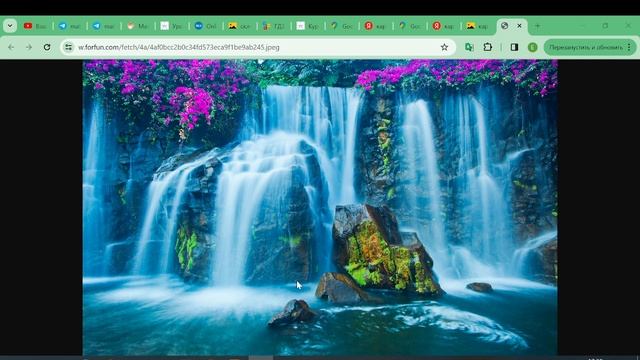Reload the current page

[x=47, y=47]
